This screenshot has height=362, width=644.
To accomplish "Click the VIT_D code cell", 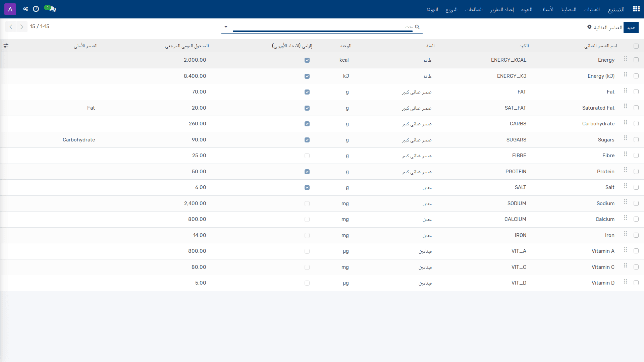I will pos(519,283).
